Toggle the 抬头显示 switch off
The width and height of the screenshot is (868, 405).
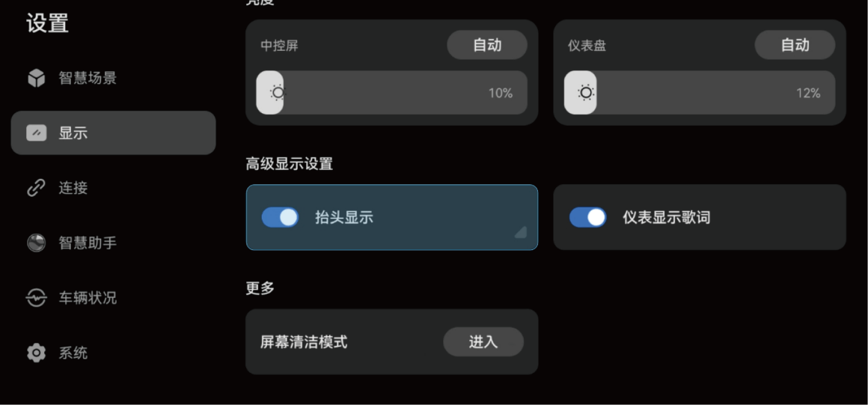click(280, 218)
